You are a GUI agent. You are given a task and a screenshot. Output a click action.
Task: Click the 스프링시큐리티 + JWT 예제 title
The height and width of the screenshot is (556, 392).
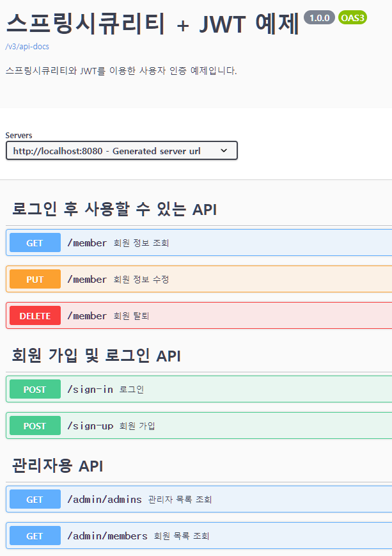click(153, 24)
